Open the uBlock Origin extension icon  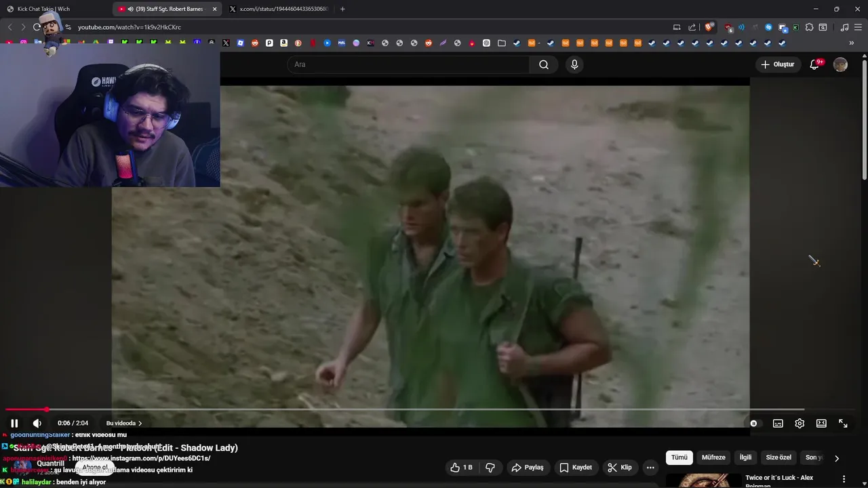(728, 27)
